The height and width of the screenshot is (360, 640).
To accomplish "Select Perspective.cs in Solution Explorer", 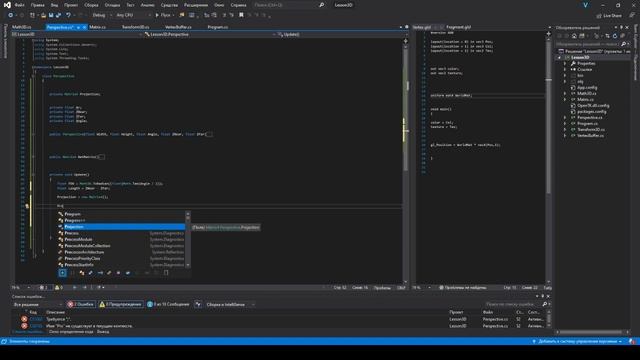I will tap(589, 118).
